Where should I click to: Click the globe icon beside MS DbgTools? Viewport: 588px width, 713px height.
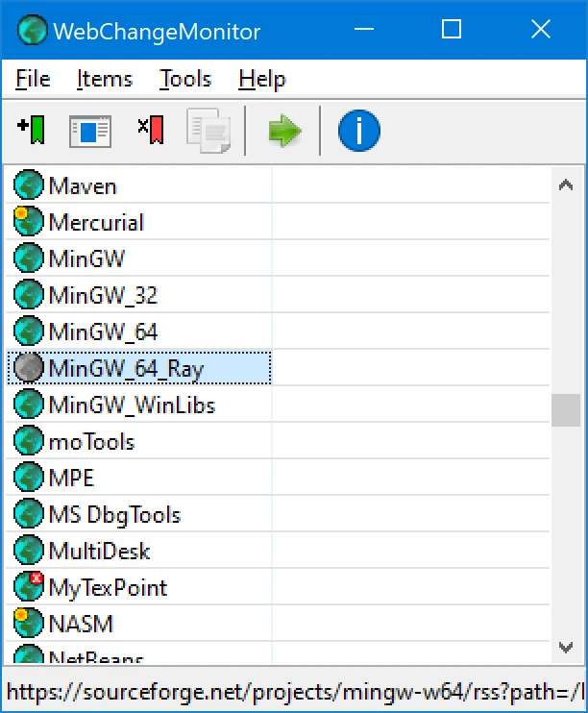click(x=28, y=514)
